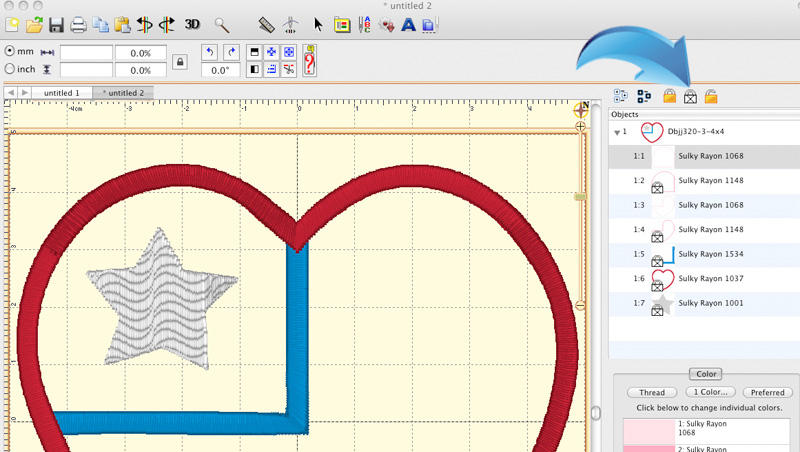Screen dimensions: 800x452
Task: Print the design with printer icon
Action: click(x=78, y=24)
